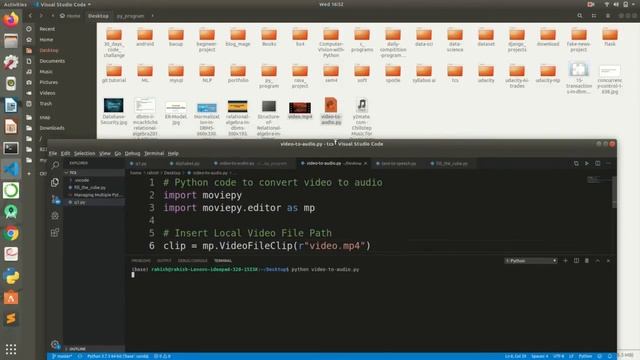Image resolution: width=640 pixels, height=360 pixels.
Task: Maximize the terminal panel with the up chevron
Action: tap(598, 260)
